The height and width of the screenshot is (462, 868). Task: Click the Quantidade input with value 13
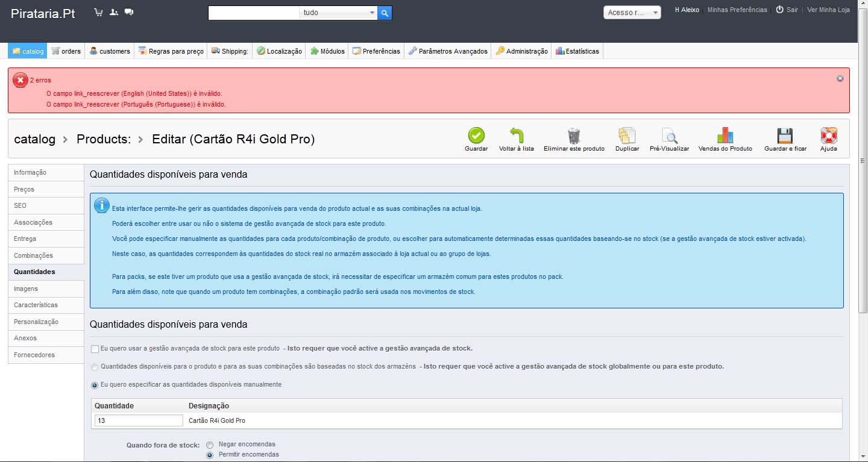139,420
